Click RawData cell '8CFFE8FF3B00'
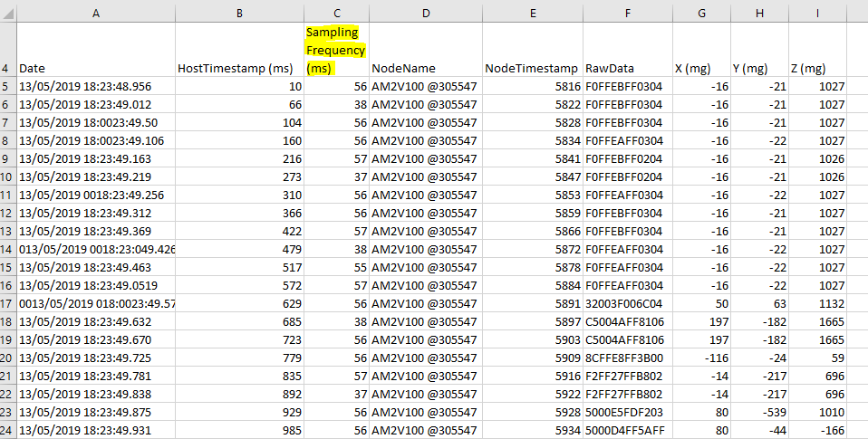The height and width of the screenshot is (439, 868). point(628,358)
